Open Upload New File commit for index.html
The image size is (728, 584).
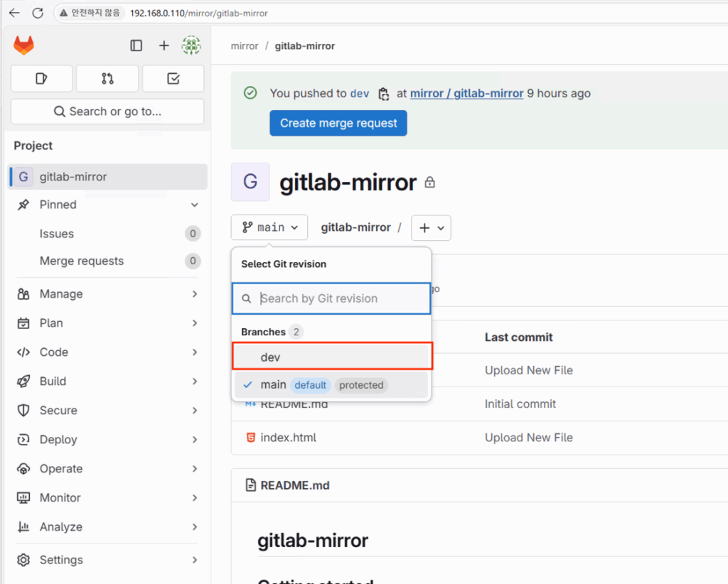coord(528,438)
